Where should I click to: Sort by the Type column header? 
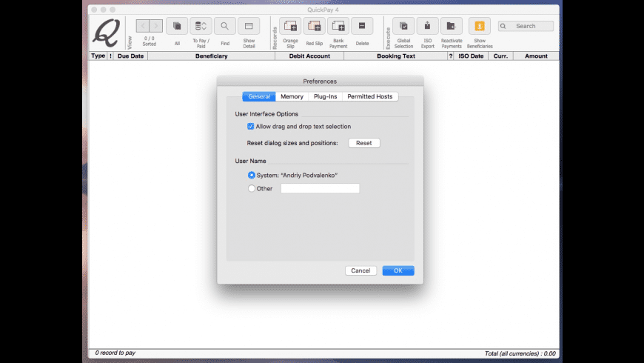[x=98, y=56]
